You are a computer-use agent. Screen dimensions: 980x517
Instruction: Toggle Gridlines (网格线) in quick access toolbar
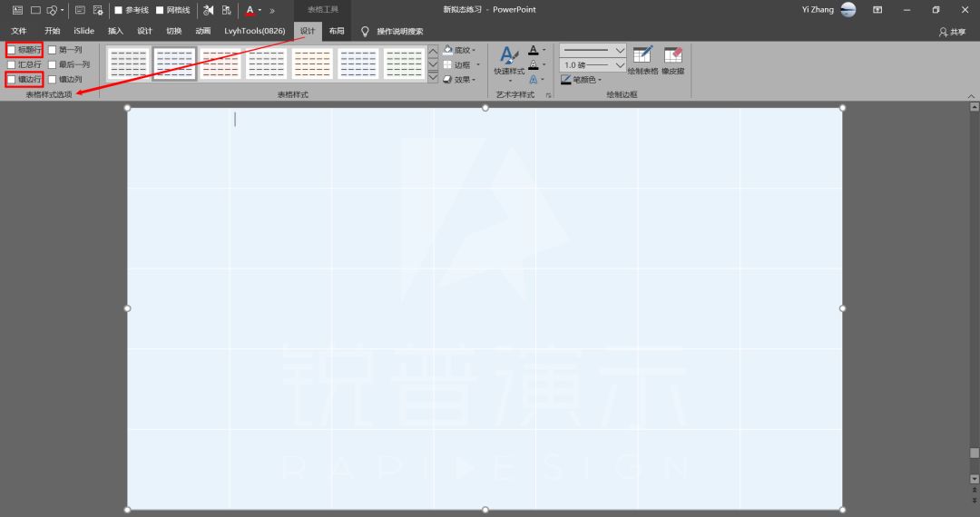pyautogui.click(x=173, y=10)
